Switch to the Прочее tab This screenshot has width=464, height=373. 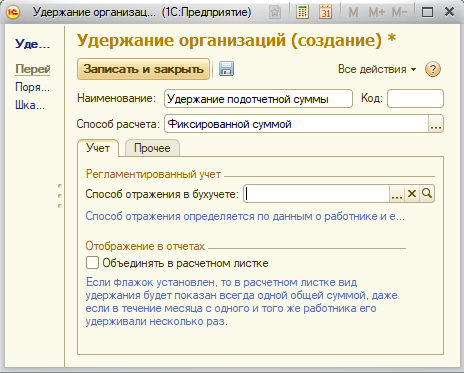pos(152,148)
